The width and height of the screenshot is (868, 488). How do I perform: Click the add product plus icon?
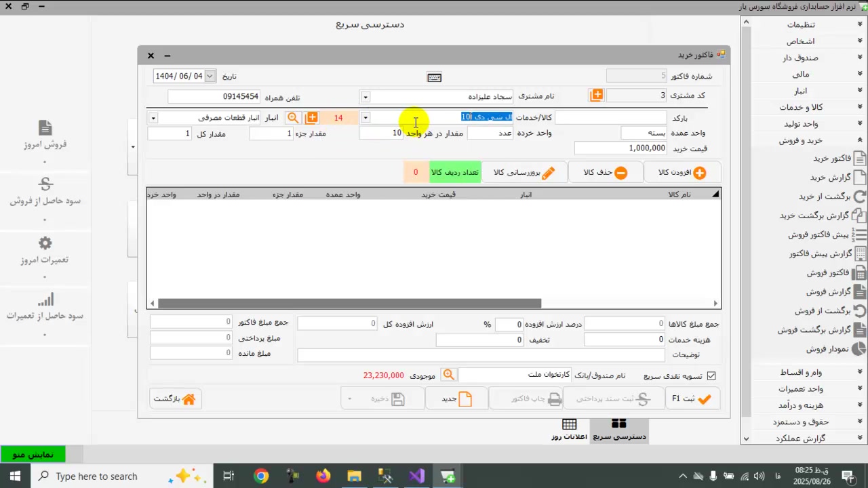[x=311, y=118]
